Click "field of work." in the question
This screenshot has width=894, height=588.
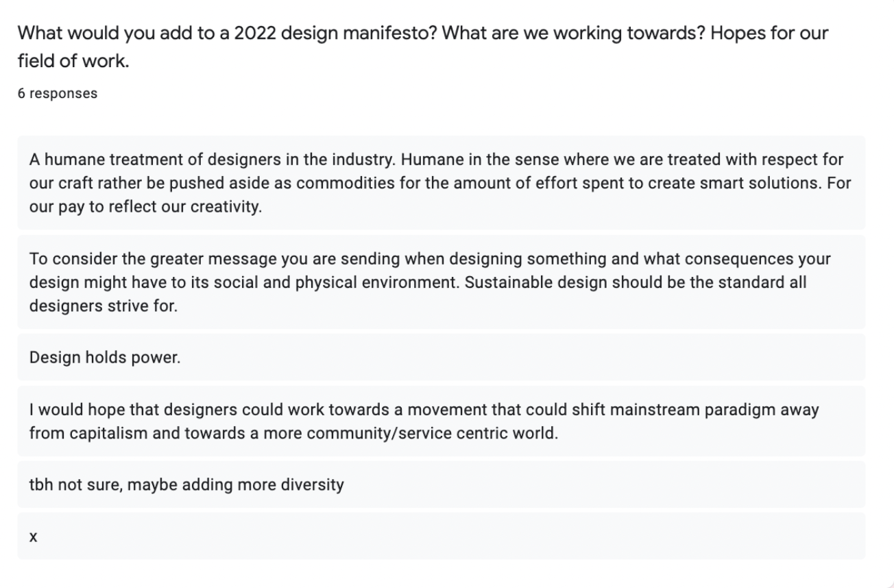(73, 60)
